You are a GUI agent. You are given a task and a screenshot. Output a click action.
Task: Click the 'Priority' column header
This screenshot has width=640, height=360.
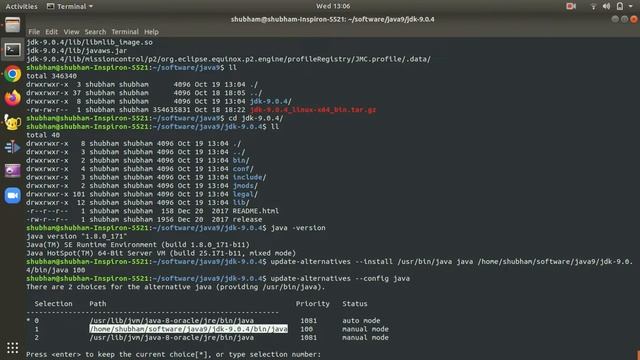[313, 304]
